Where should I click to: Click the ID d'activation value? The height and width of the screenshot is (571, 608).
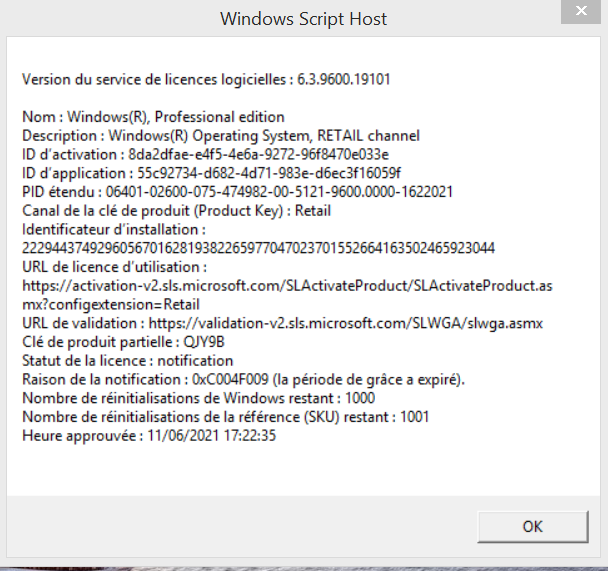pos(258,154)
